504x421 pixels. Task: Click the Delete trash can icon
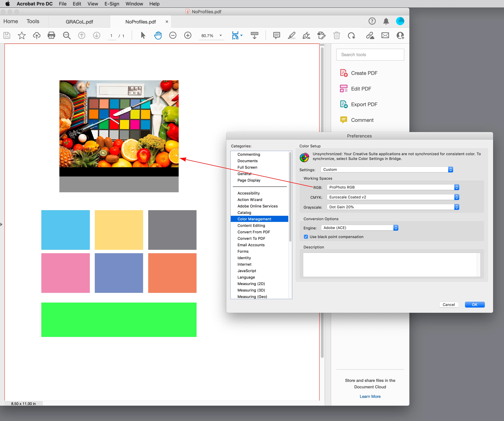pos(336,36)
